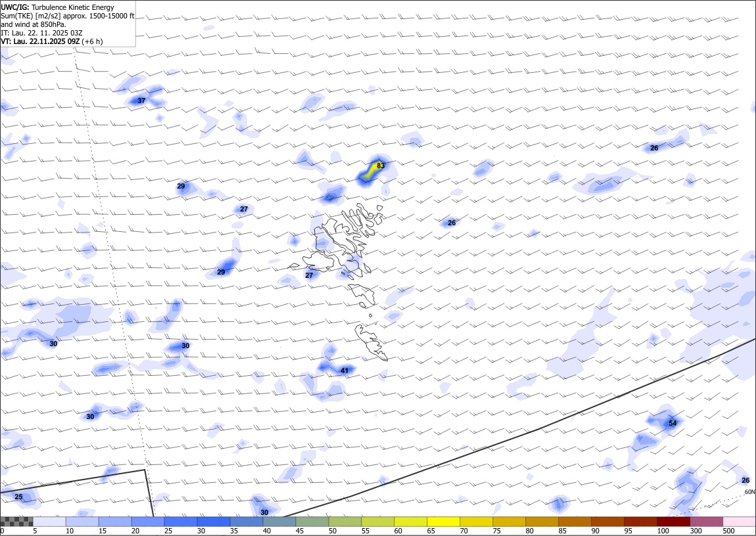Click the 'and wind at 850hPa.' line
The width and height of the screenshot is (756, 536).
point(34,24)
